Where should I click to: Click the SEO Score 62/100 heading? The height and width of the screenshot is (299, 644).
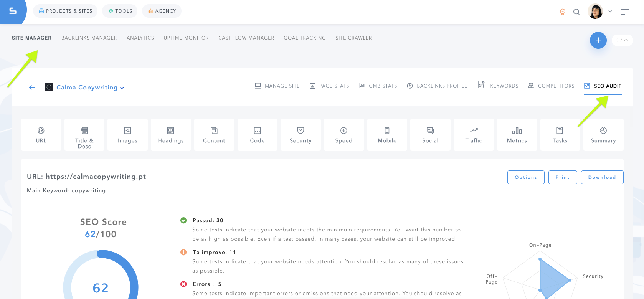pos(103,228)
